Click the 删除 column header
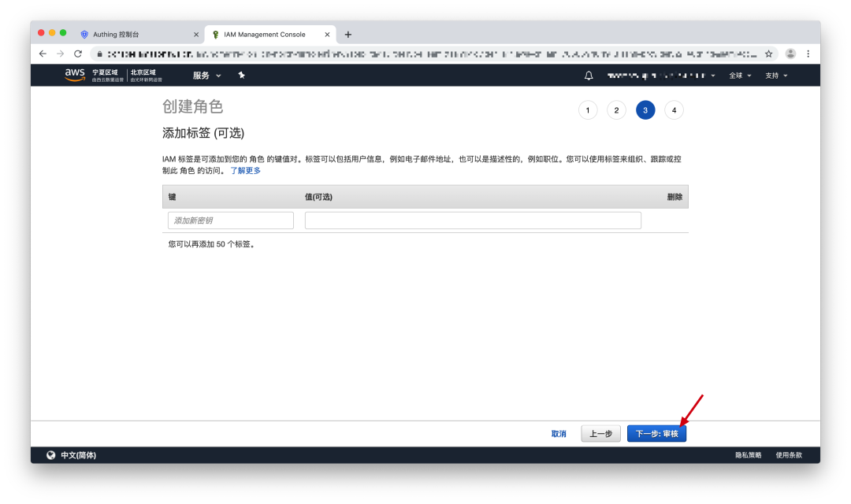The height and width of the screenshot is (504, 851). tap(674, 197)
